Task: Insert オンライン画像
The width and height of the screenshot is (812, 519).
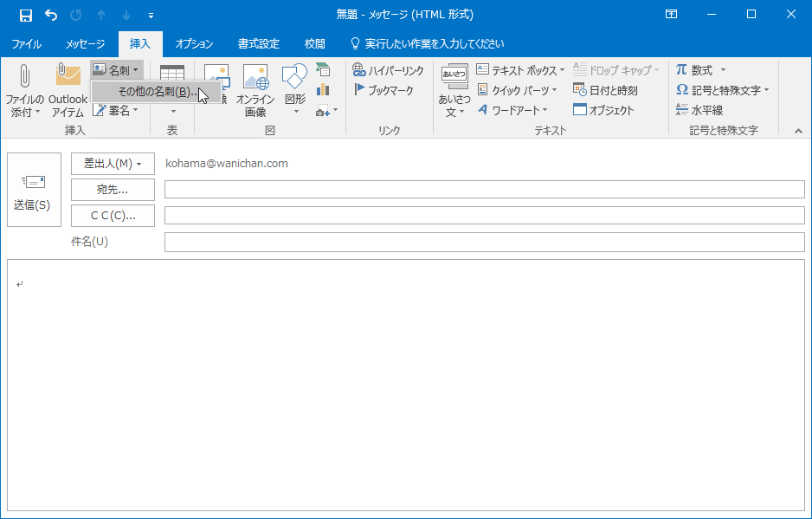Action: tap(255, 91)
